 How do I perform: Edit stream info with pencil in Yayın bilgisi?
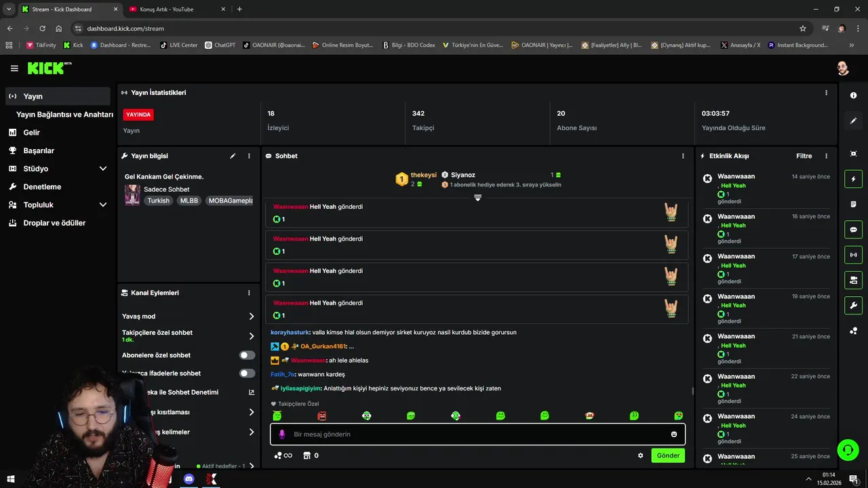point(233,156)
